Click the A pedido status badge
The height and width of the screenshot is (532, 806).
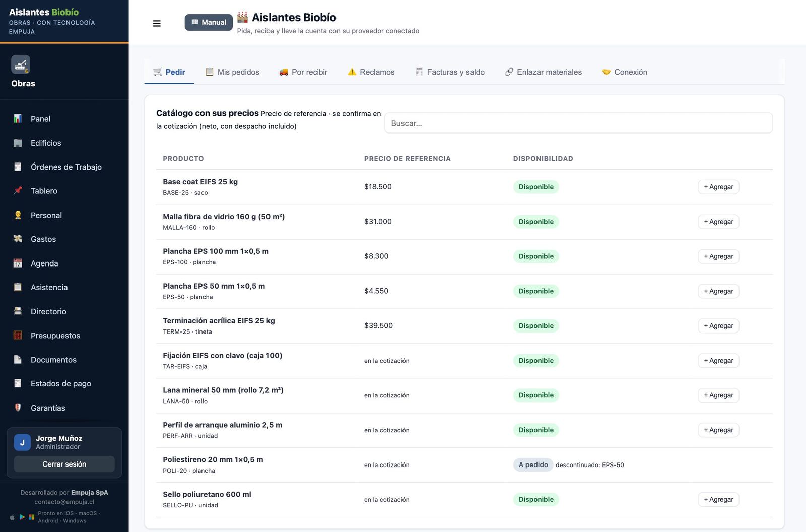[533, 465]
